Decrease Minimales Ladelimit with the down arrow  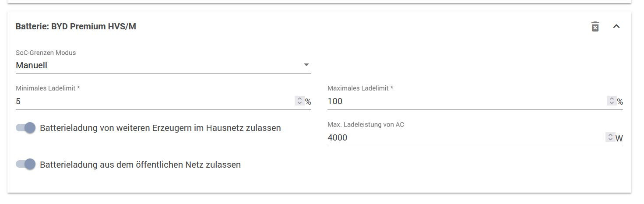[x=299, y=103]
